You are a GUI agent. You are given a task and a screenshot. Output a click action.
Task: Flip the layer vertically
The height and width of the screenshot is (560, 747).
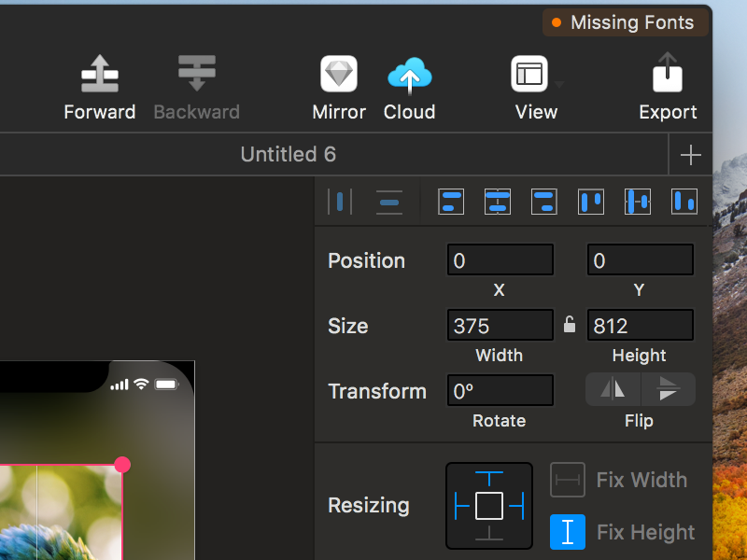tap(669, 389)
